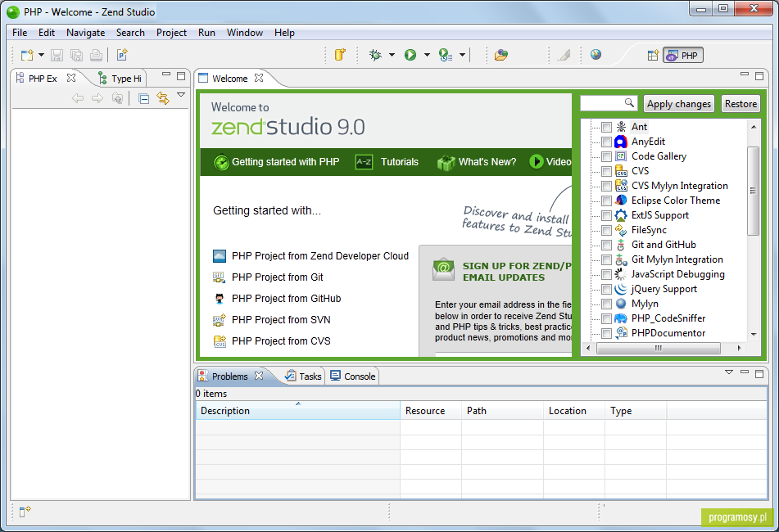This screenshot has width=779, height=532.
Task: Click the green Run play icon
Action: (410, 55)
